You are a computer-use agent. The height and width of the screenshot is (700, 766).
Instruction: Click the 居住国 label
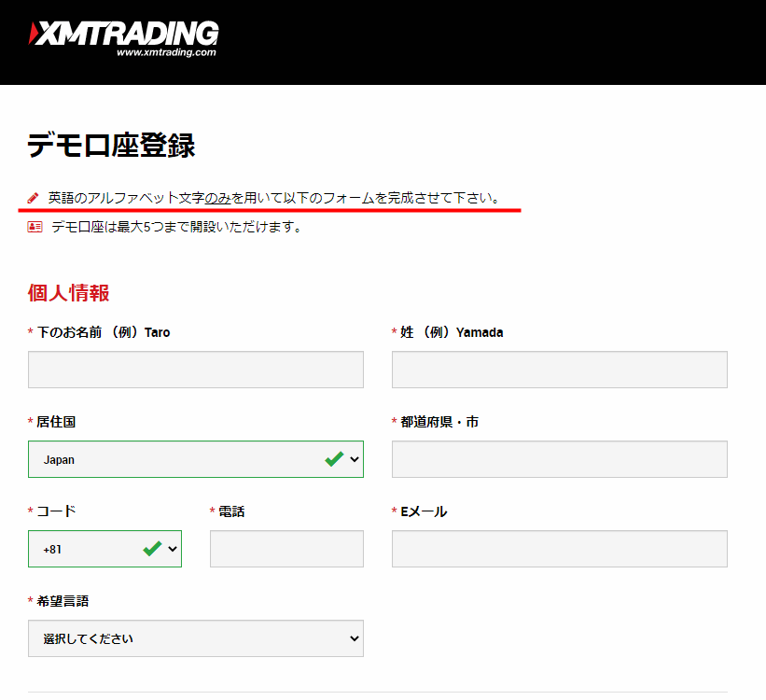(56, 422)
